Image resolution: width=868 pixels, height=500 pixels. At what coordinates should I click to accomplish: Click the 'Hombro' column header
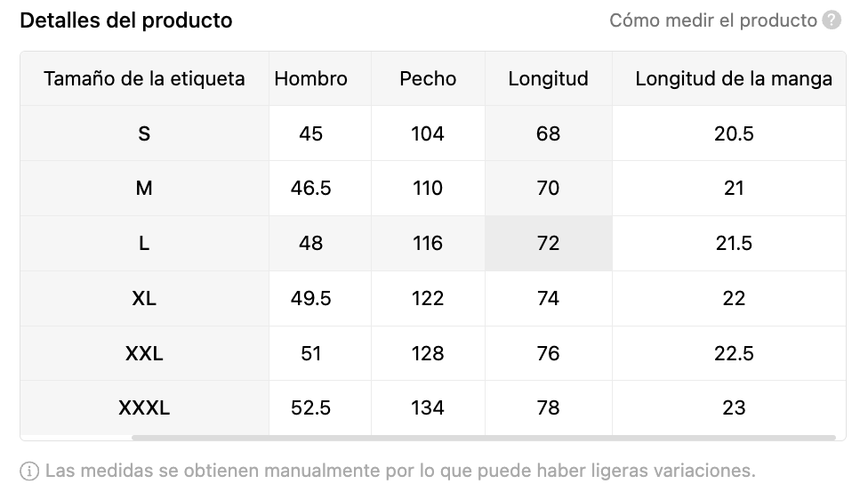(x=310, y=78)
